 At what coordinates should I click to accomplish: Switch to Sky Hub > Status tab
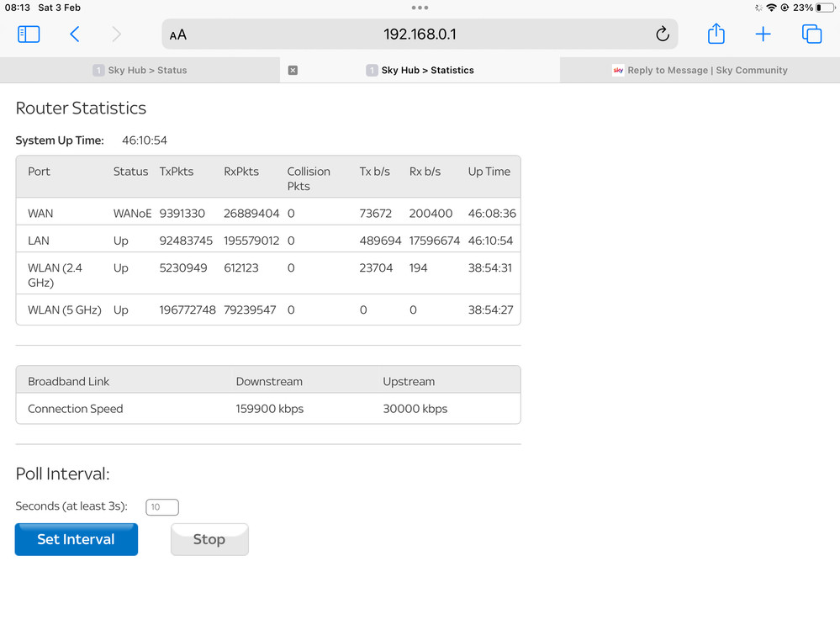tap(140, 71)
